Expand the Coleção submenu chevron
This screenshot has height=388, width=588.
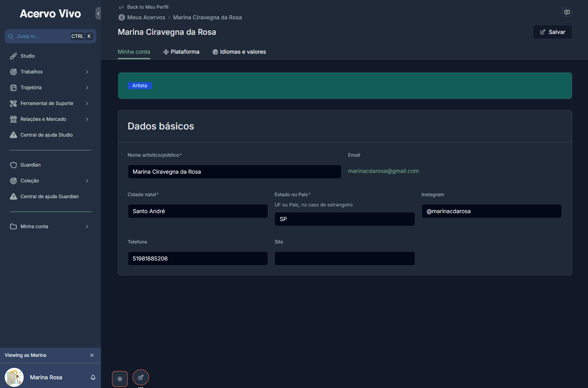tap(87, 181)
